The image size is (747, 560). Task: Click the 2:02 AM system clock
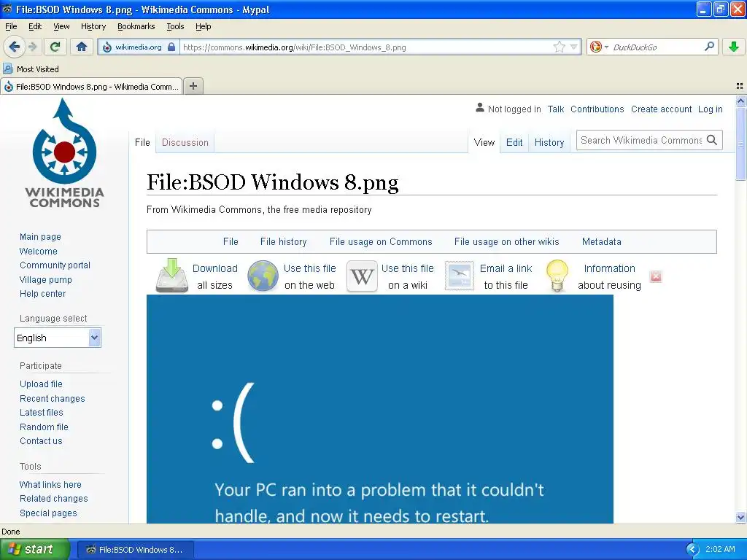720,549
